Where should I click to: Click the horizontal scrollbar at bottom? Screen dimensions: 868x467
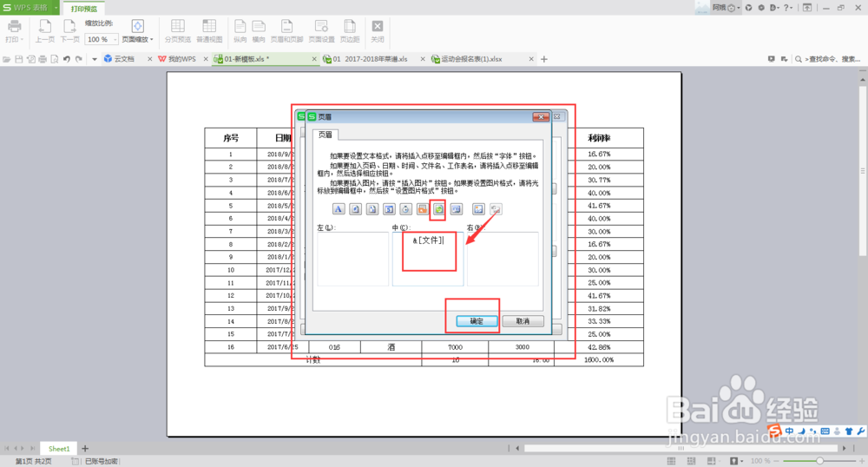tap(681, 448)
